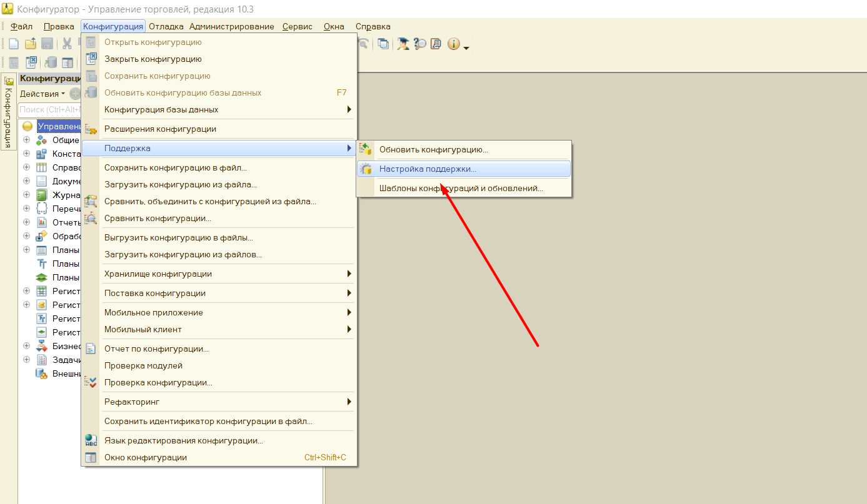The width and height of the screenshot is (867, 504).
Task: Select the Обработки node icon in tree
Action: 42,236
